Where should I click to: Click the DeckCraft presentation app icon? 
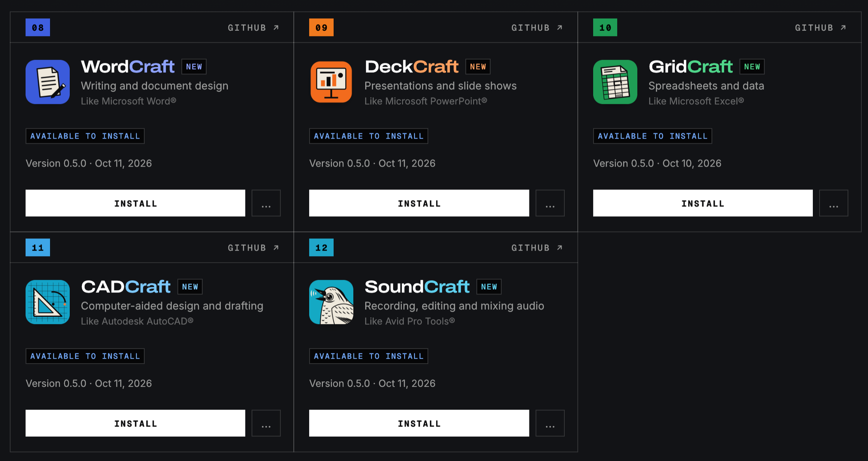click(331, 82)
